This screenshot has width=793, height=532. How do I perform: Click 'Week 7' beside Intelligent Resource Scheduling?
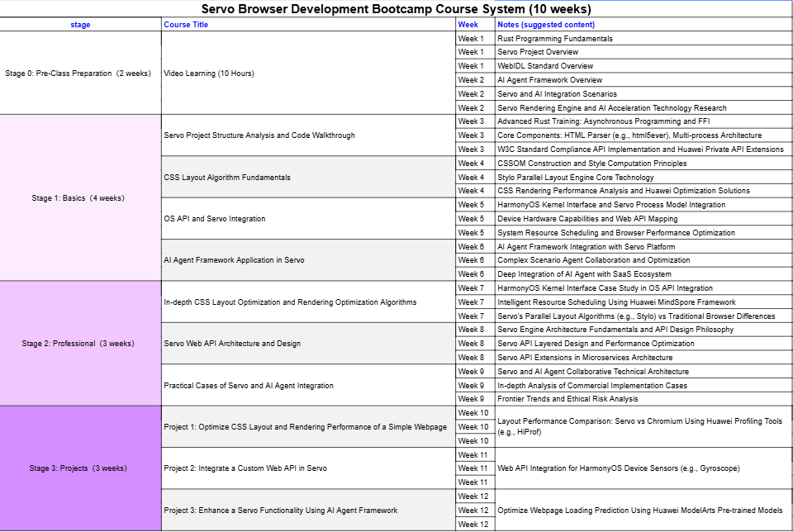coord(476,302)
